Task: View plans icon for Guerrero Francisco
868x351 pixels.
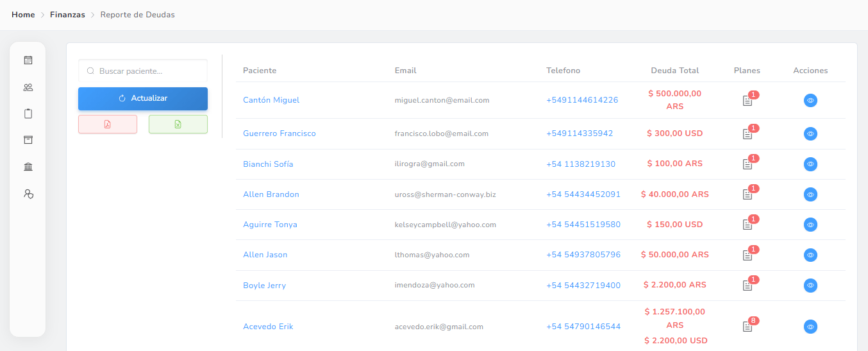Action: (747, 134)
